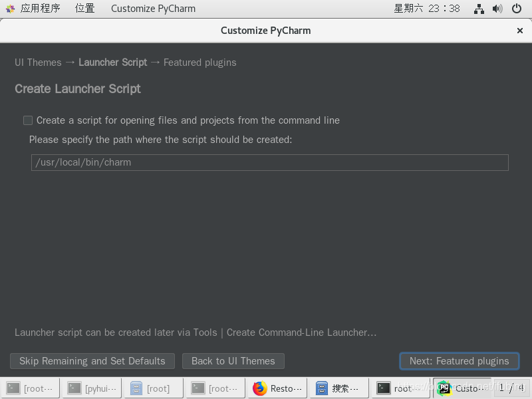Open the clock showing 星期六 23:38
The width and height of the screenshot is (532, 399).
426,8
